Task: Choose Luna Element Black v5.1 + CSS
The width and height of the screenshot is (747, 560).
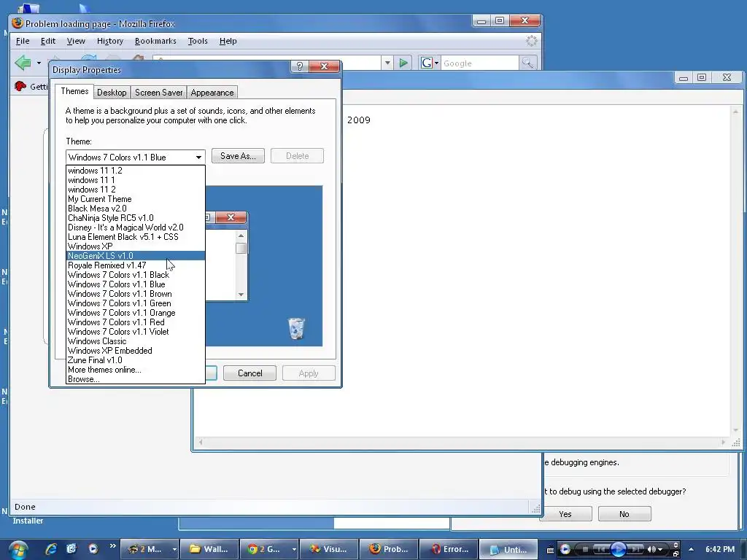Action: 135,237
